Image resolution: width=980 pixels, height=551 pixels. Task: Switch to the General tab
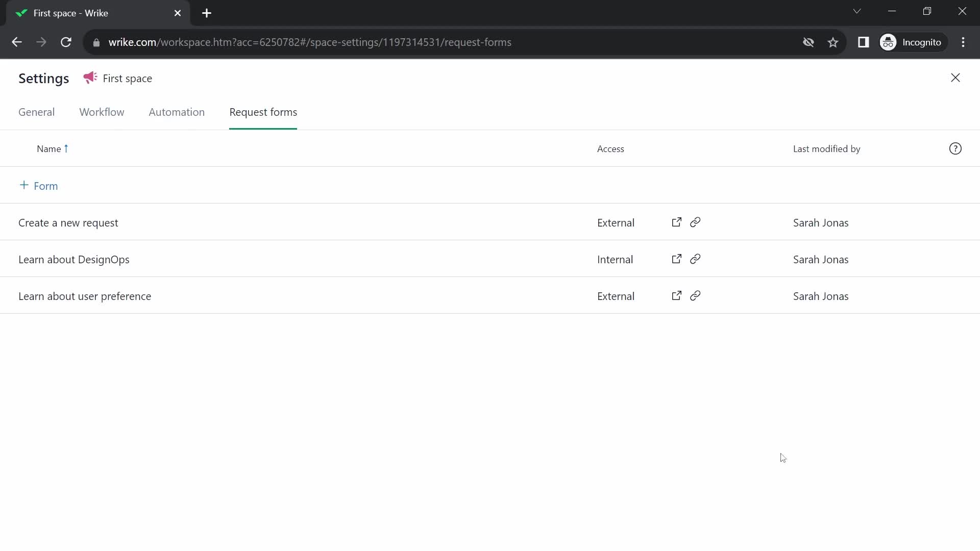(x=36, y=112)
